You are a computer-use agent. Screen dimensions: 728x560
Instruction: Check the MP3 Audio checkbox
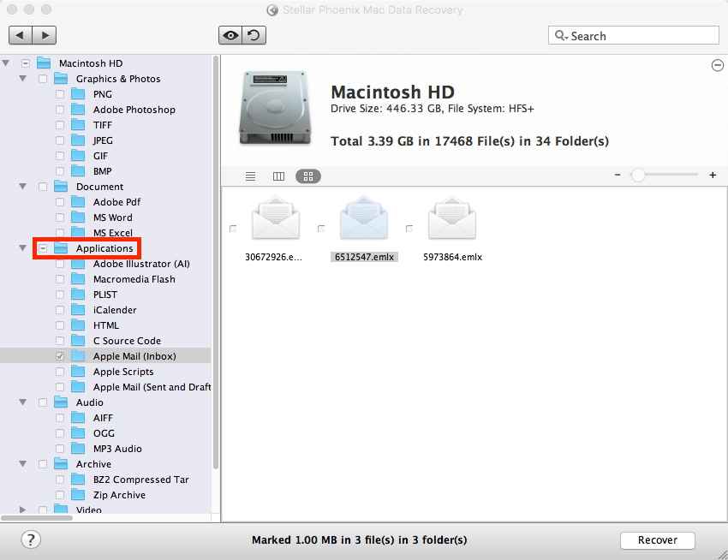click(60, 449)
